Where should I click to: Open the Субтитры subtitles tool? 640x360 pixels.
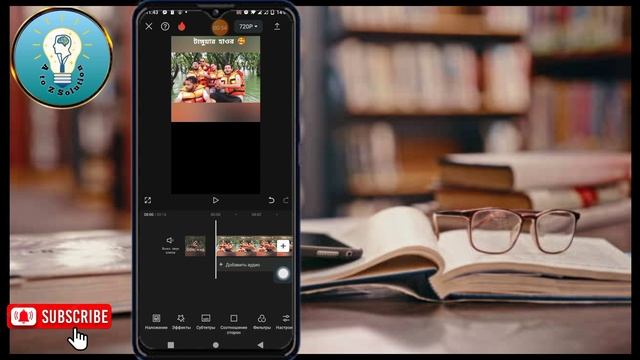[206, 322]
